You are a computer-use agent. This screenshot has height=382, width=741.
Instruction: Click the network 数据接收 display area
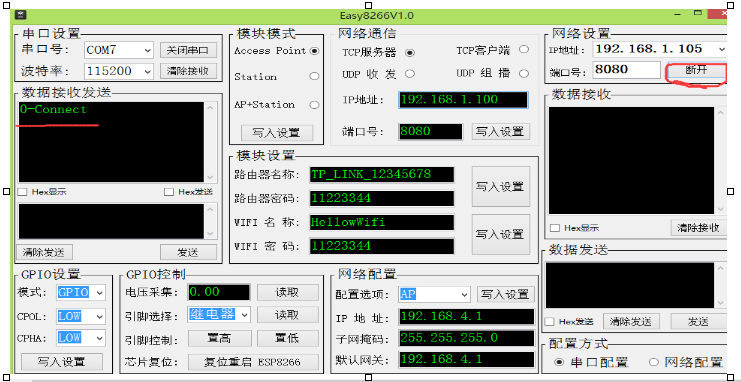[631, 160]
